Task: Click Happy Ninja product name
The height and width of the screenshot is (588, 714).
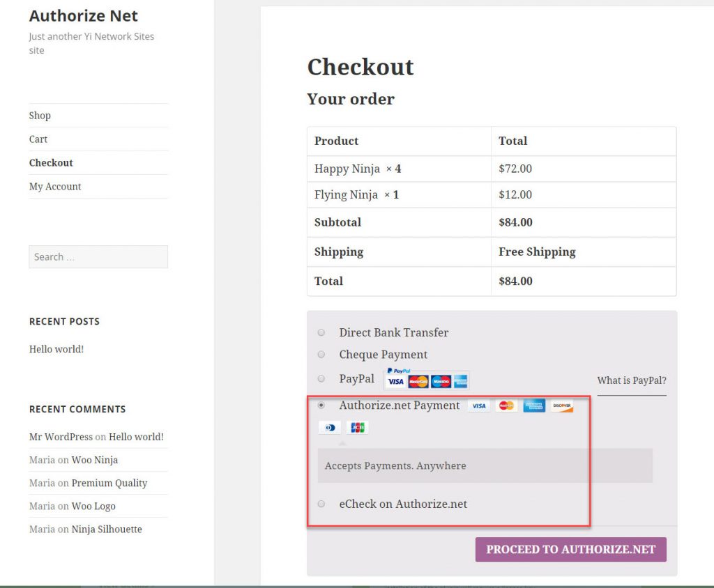Action: point(347,169)
